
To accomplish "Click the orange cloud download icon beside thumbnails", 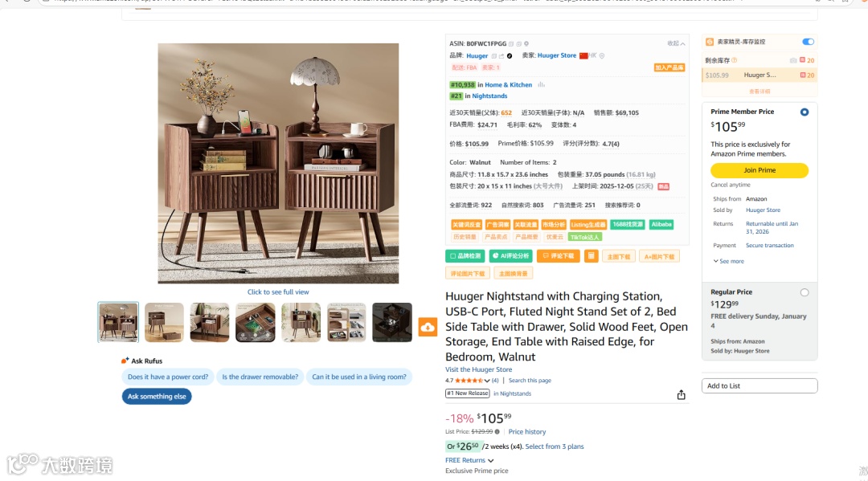I will [428, 327].
